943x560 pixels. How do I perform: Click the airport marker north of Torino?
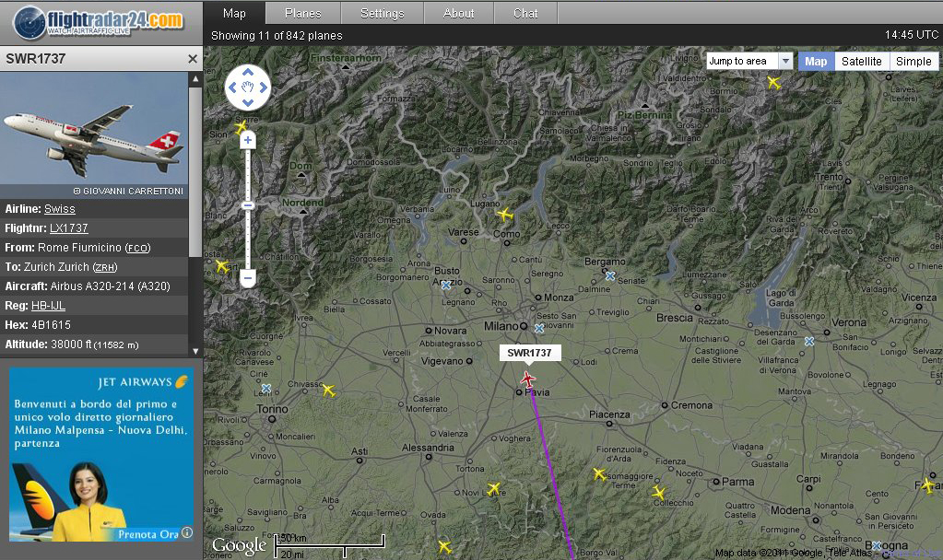click(x=266, y=388)
